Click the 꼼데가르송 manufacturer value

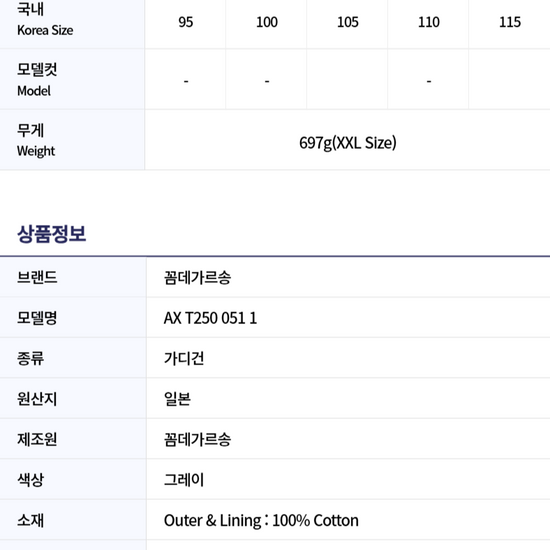[x=197, y=439]
